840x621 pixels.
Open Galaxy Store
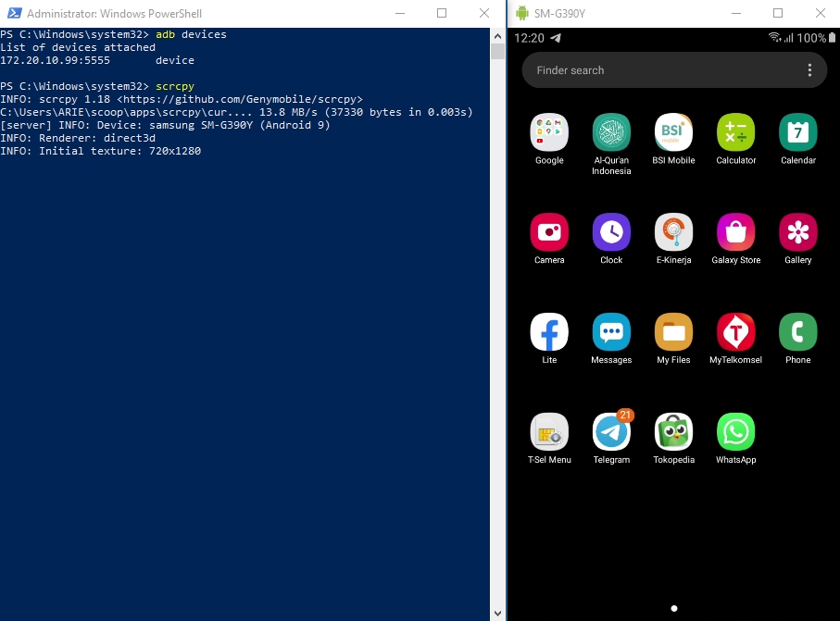pyautogui.click(x=735, y=231)
